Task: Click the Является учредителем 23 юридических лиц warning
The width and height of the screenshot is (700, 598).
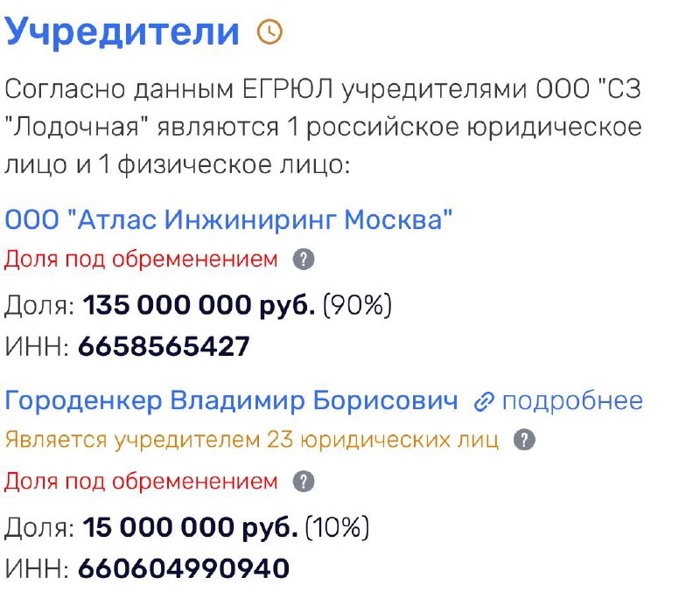Action: 252,440
